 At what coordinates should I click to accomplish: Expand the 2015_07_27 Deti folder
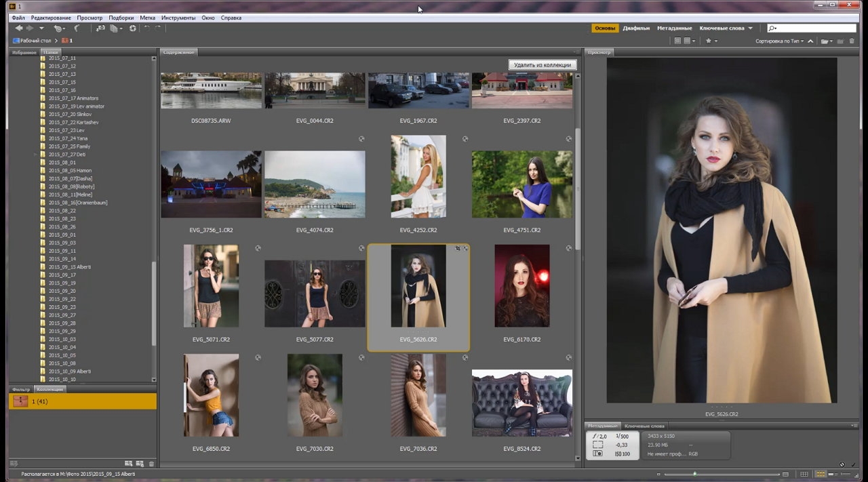35,155
